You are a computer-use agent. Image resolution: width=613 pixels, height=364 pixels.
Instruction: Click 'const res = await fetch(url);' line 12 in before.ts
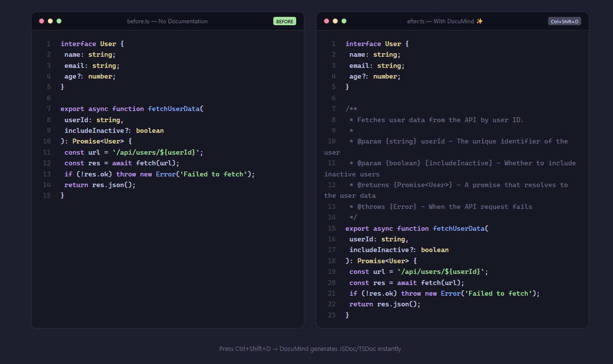[122, 163]
